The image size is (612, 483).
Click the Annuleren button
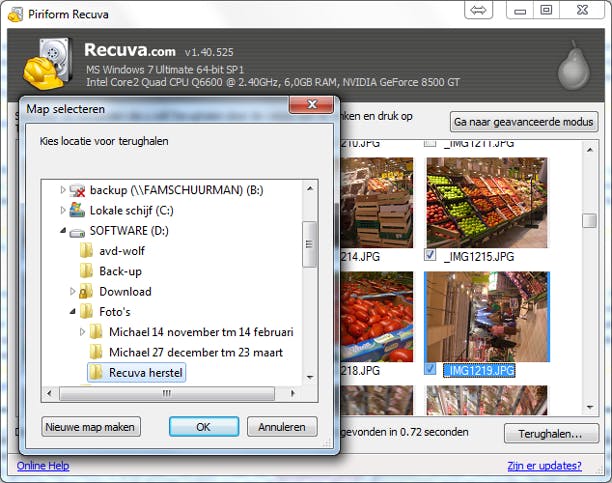pyautogui.click(x=282, y=427)
